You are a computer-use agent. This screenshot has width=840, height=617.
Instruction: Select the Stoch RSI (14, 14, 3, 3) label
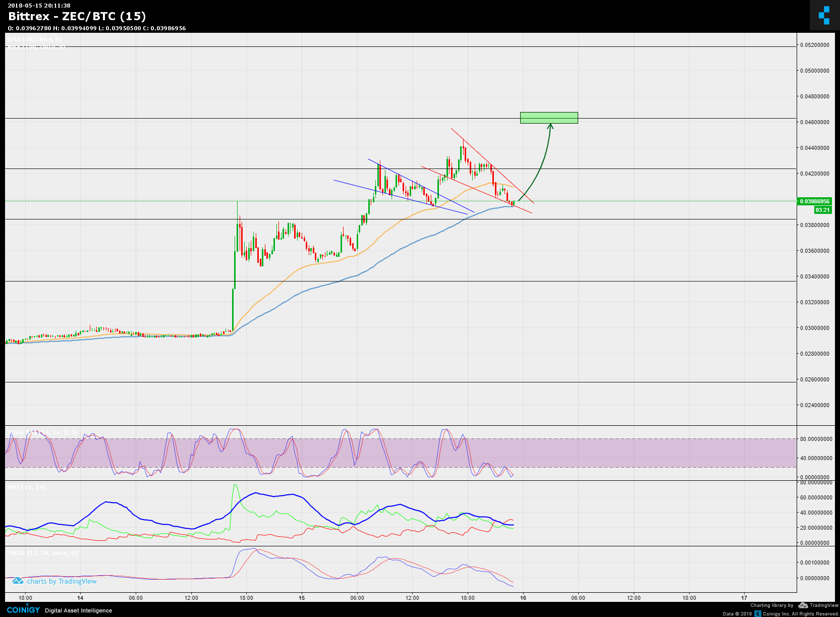pyautogui.click(x=42, y=432)
